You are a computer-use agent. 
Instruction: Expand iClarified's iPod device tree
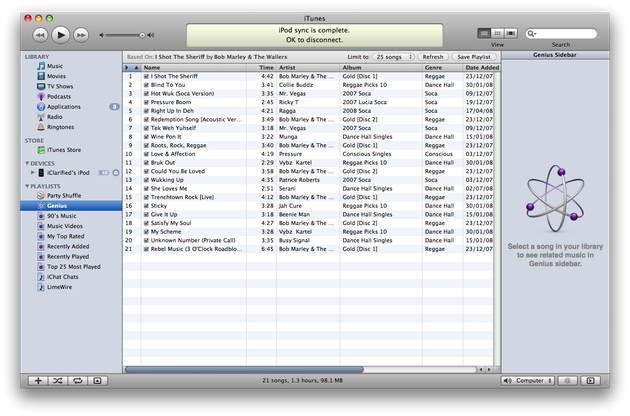coord(30,173)
